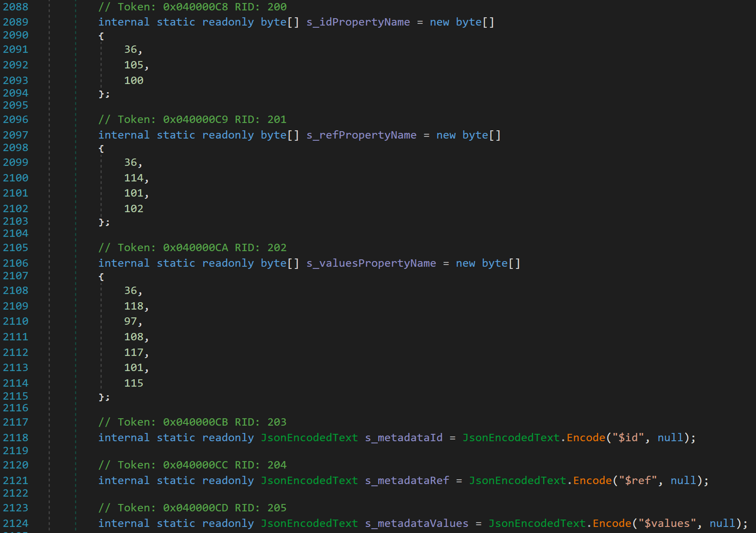Click the "$id" string literal
This screenshot has height=533, width=756.
[628, 438]
